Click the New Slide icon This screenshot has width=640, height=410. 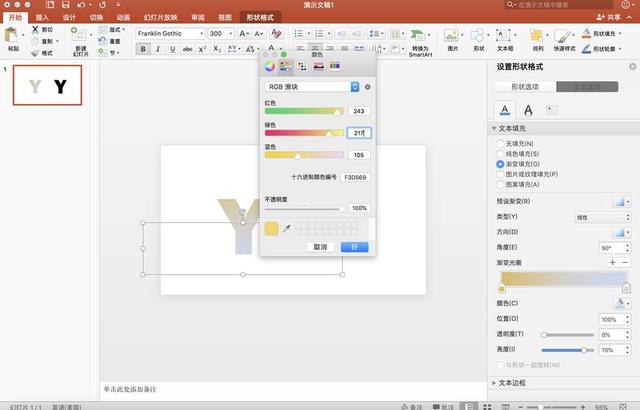click(78, 35)
